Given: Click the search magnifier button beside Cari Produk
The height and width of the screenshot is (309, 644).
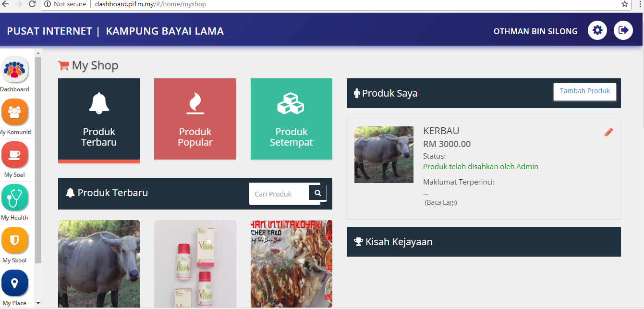Looking at the screenshot, I should click(318, 193).
